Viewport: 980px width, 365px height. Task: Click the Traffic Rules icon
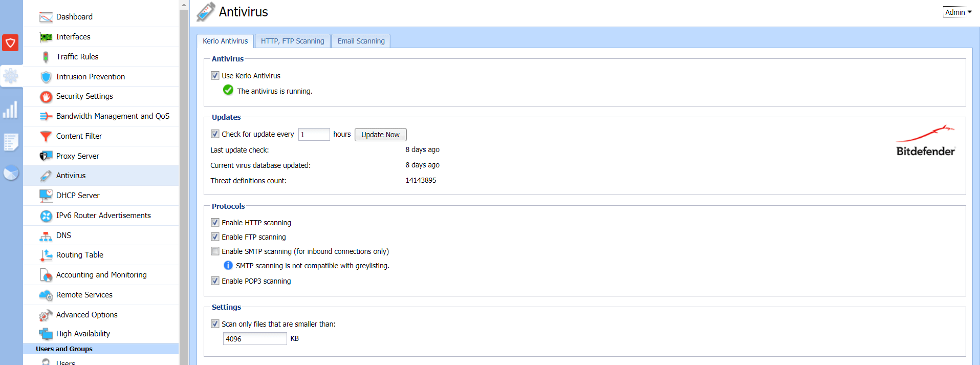(46, 57)
